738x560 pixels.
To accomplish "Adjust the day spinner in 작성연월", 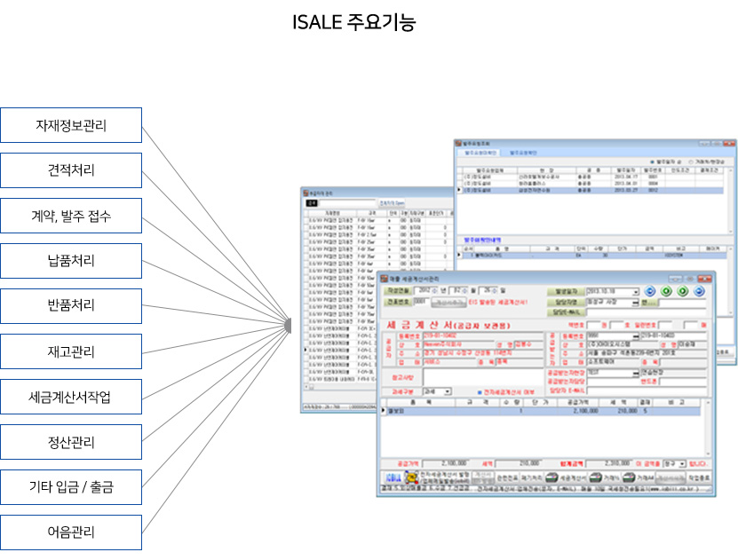I will pyautogui.click(x=495, y=290).
